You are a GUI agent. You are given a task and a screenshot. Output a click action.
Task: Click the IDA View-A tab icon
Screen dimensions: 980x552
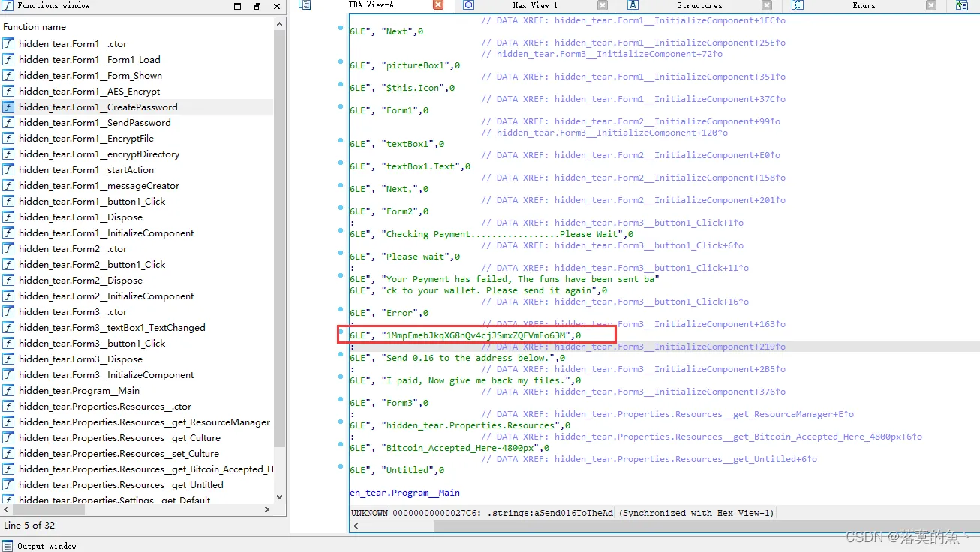[305, 5]
